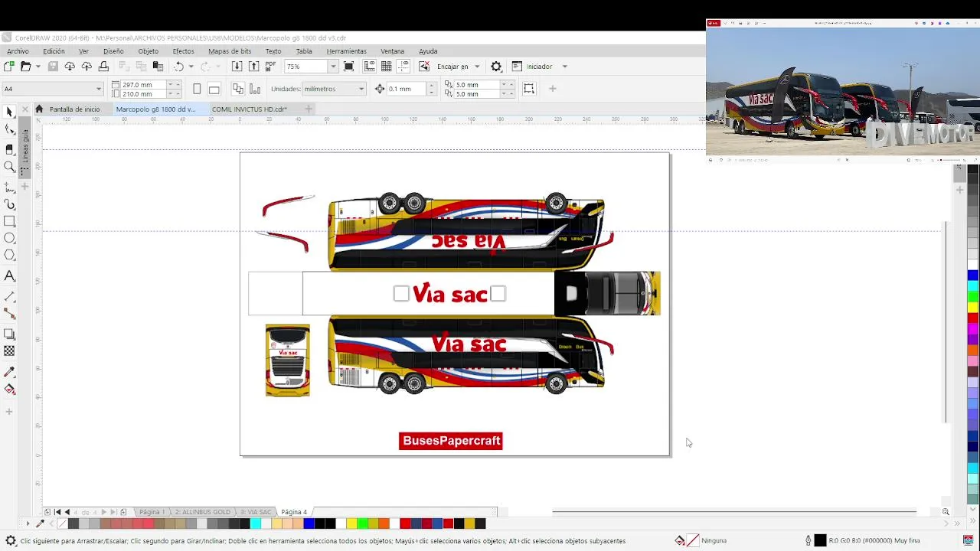Select the Transparency checkerboard tool
This screenshot has height=551, width=980.
pos(9,350)
